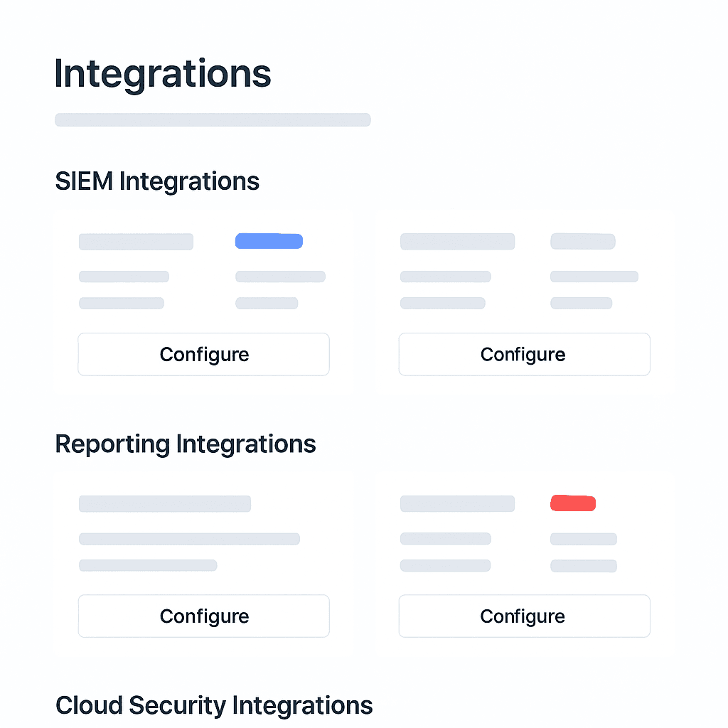The image size is (728, 728).
Task: Configure the second Reporting integration
Action: pyautogui.click(x=524, y=616)
